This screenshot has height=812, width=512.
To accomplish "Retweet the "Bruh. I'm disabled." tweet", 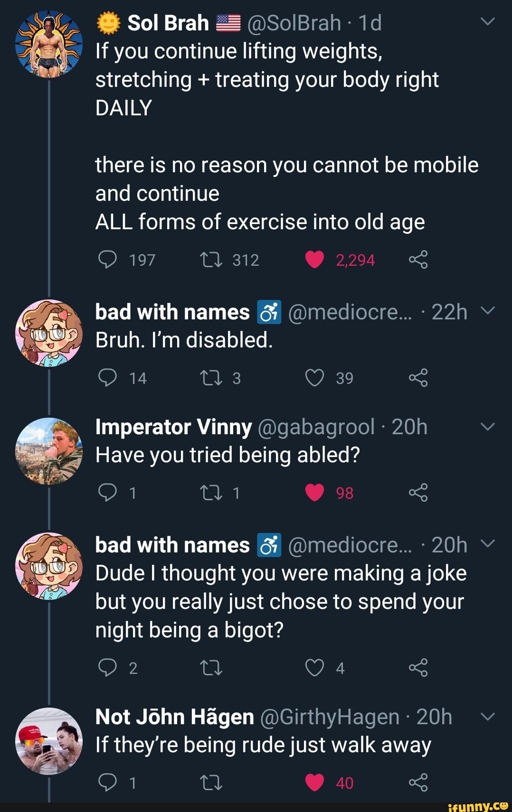I will (x=211, y=378).
